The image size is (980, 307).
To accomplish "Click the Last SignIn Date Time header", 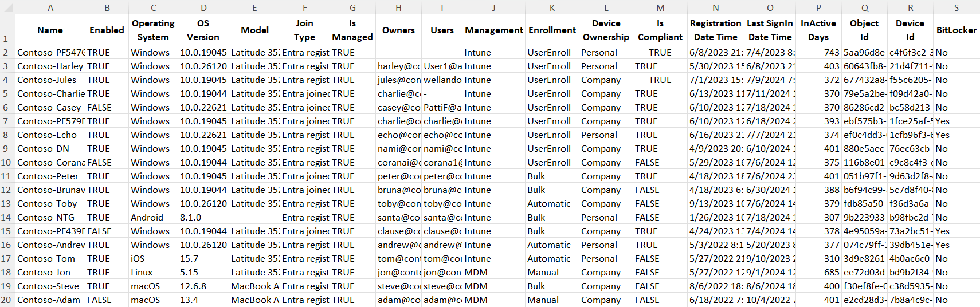I will (770, 30).
